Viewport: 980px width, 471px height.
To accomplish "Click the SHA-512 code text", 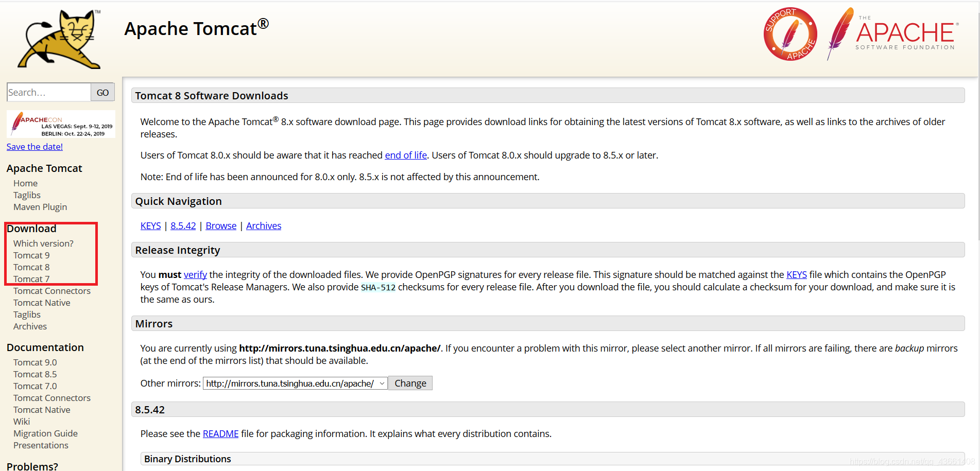I will tap(378, 287).
